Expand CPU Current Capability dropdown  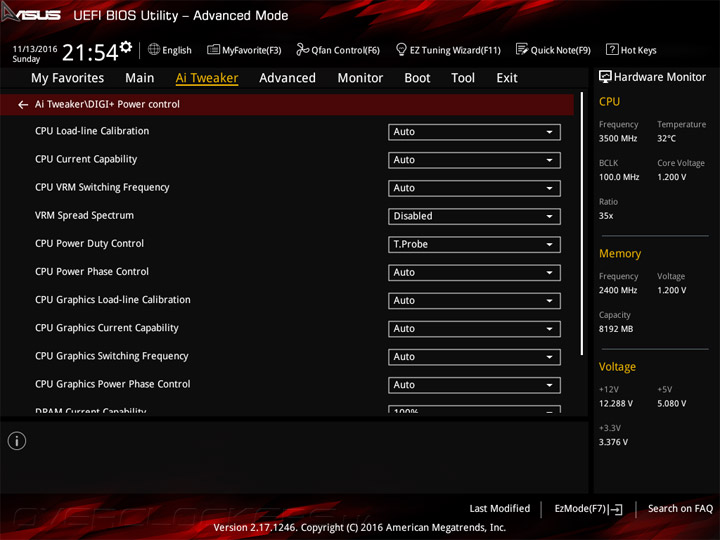pyautogui.click(x=474, y=160)
